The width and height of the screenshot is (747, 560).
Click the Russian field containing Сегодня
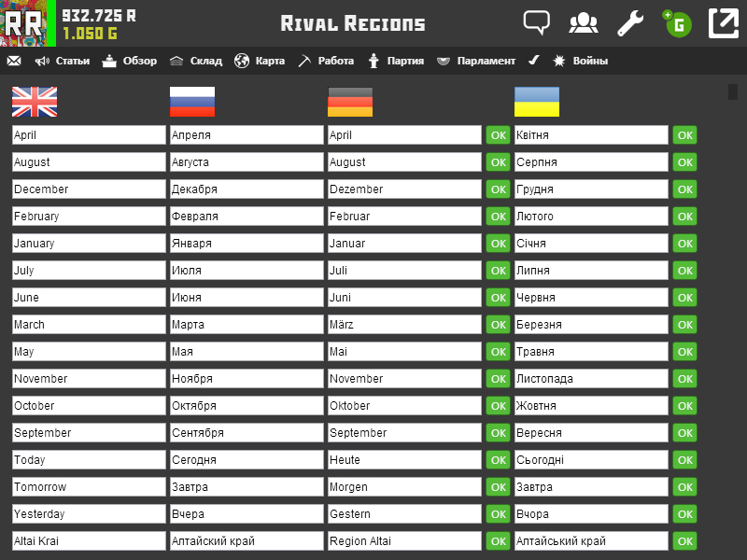pos(247,460)
